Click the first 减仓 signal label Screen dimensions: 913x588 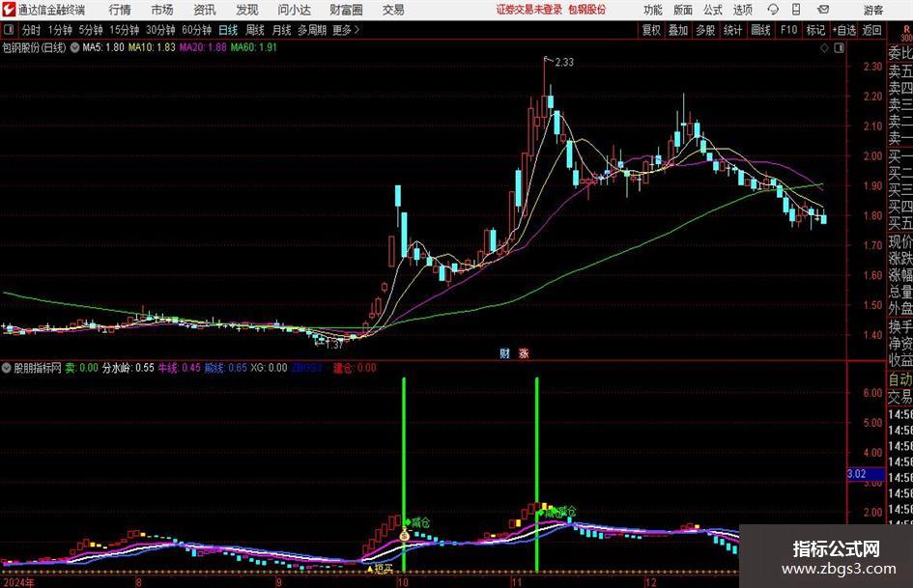point(420,522)
